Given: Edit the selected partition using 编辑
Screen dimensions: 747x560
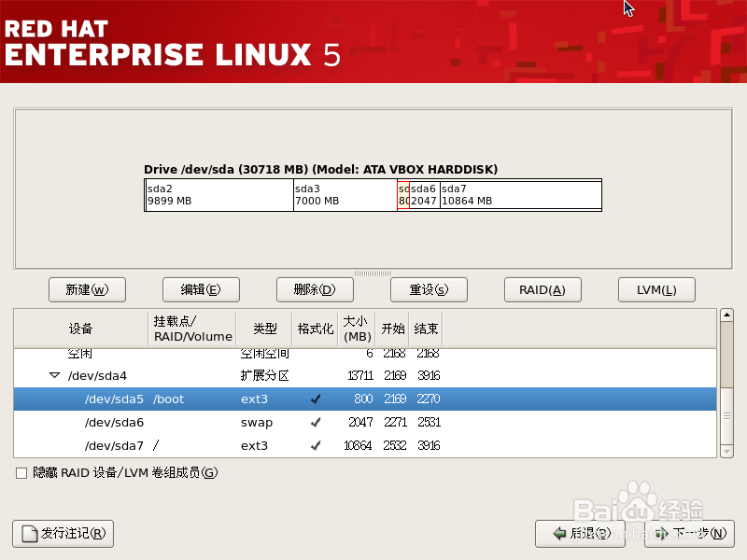Looking at the screenshot, I should tap(201, 289).
